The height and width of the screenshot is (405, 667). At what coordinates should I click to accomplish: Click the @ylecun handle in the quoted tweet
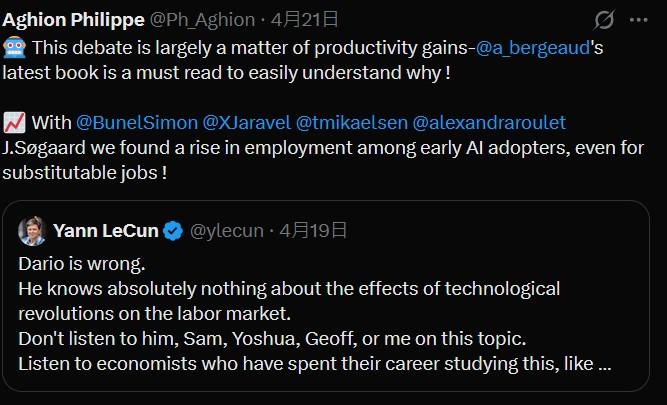pyautogui.click(x=227, y=231)
